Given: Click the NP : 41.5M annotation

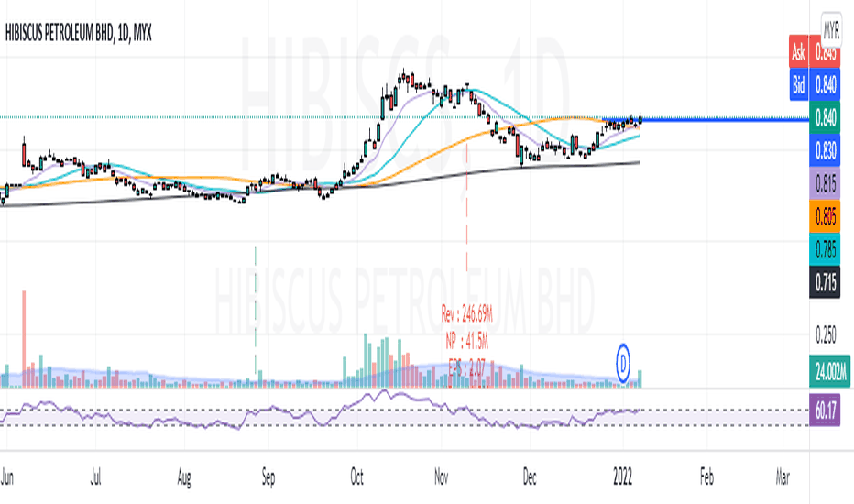Looking at the screenshot, I should pos(466,342).
